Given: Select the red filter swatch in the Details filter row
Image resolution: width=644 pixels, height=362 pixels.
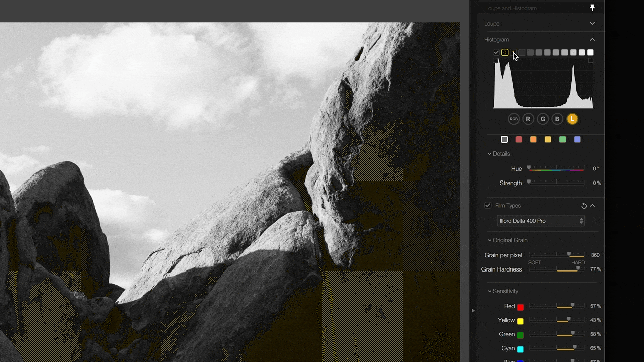Looking at the screenshot, I should coord(519,139).
